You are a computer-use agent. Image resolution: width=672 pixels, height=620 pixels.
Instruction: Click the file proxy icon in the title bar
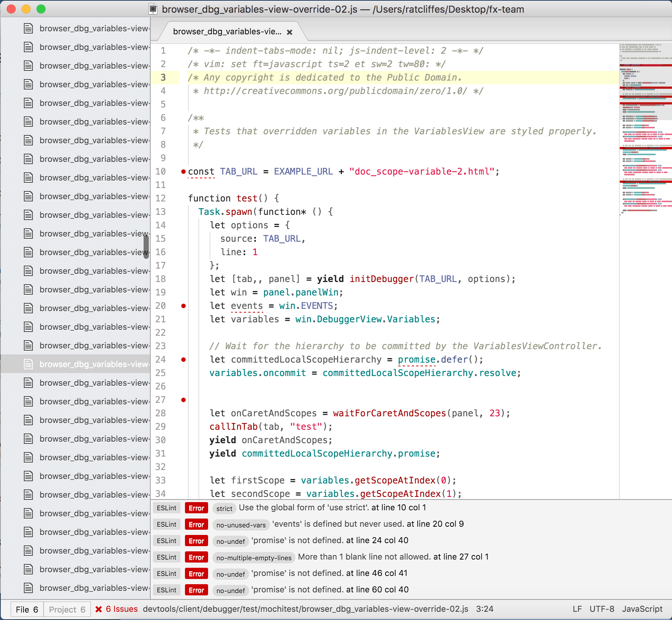pyautogui.click(x=153, y=9)
